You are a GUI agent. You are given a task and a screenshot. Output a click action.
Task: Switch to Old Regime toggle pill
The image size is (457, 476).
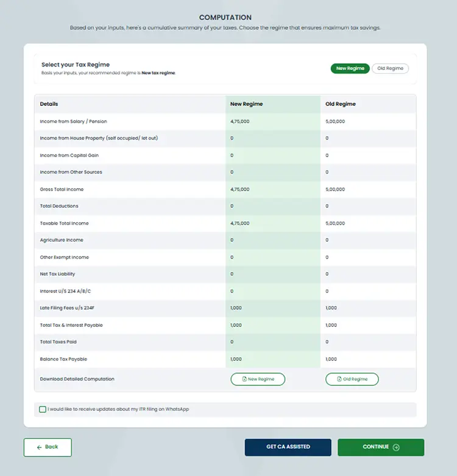click(390, 68)
